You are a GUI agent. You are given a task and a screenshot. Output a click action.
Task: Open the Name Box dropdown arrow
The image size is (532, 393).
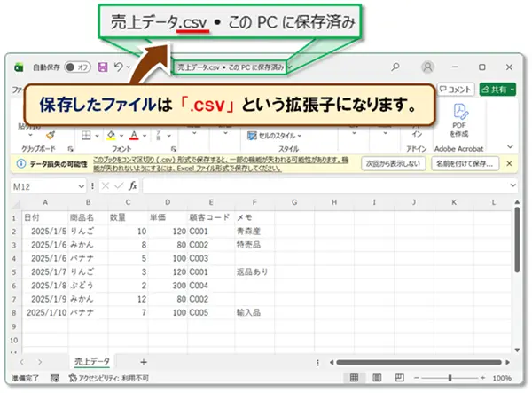point(81,186)
